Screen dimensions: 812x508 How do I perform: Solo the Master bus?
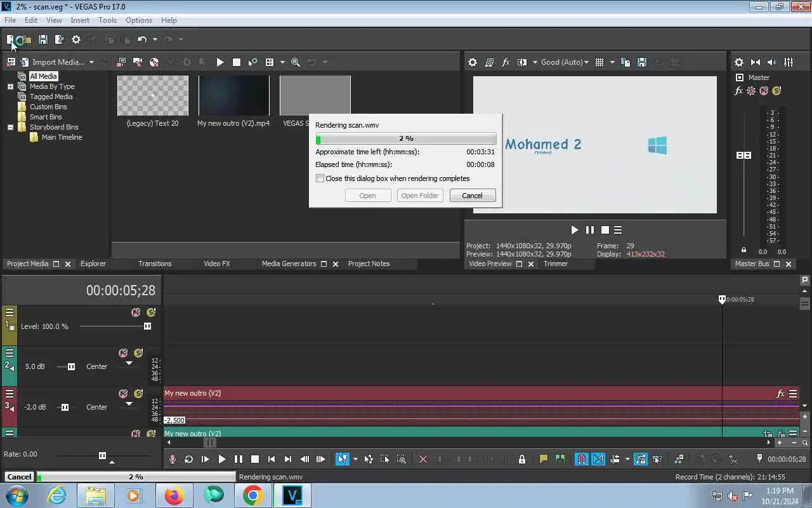[776, 91]
